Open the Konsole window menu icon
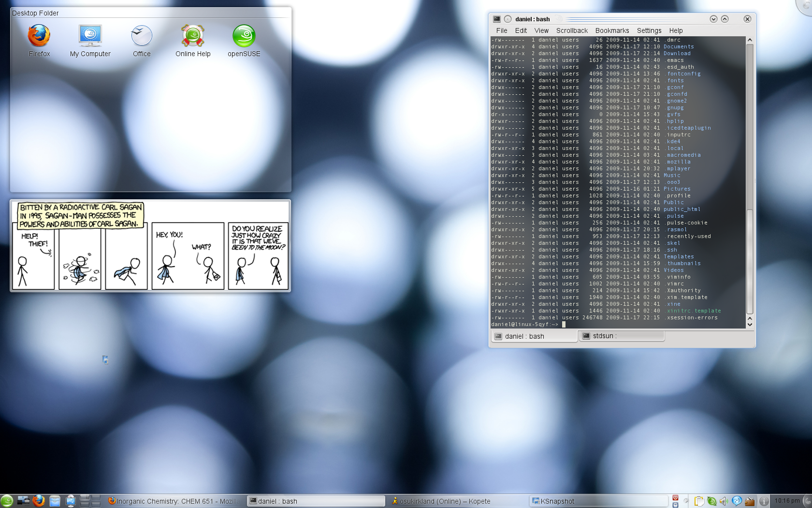The image size is (812, 508). point(497,19)
